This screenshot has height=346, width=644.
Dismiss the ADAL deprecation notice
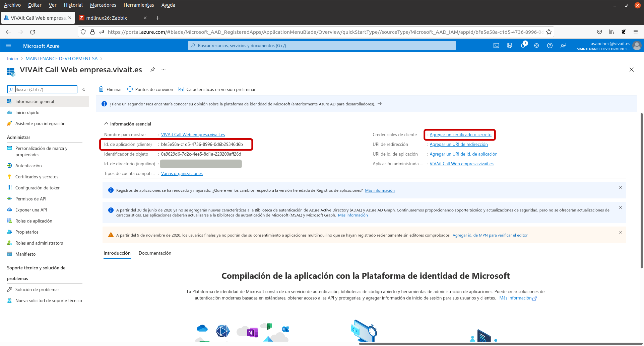[621, 207]
